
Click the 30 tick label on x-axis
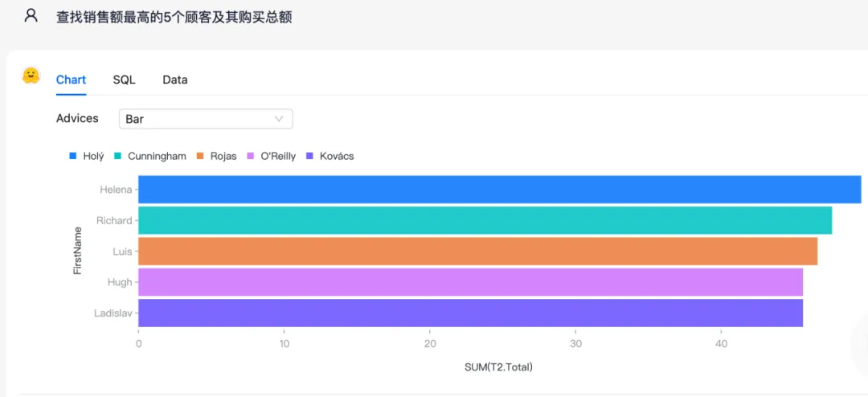[x=575, y=344]
